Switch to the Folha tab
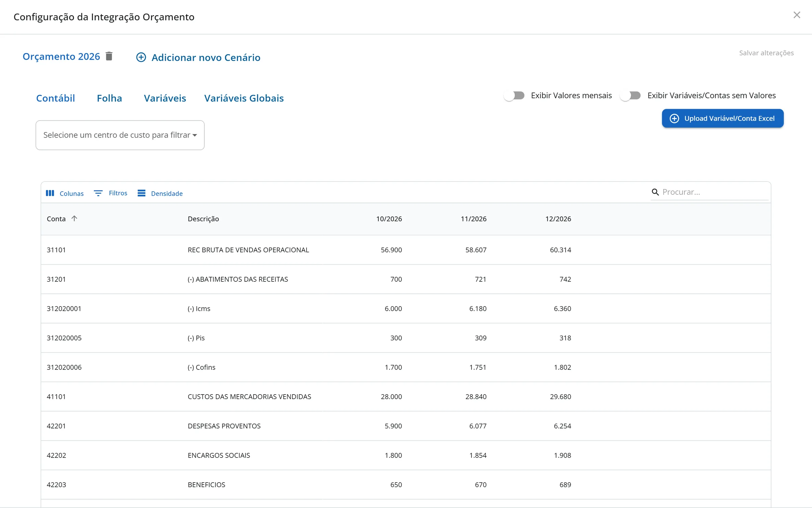Screen dimensions: 812x508 tap(109, 98)
